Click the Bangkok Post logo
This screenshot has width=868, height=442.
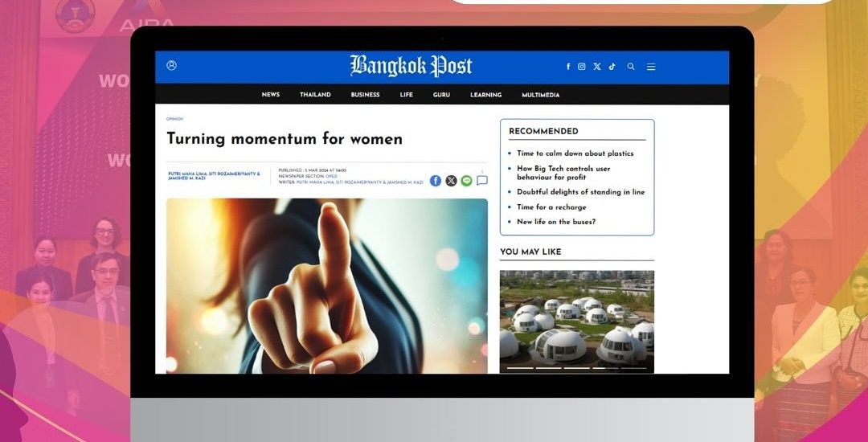(411, 66)
